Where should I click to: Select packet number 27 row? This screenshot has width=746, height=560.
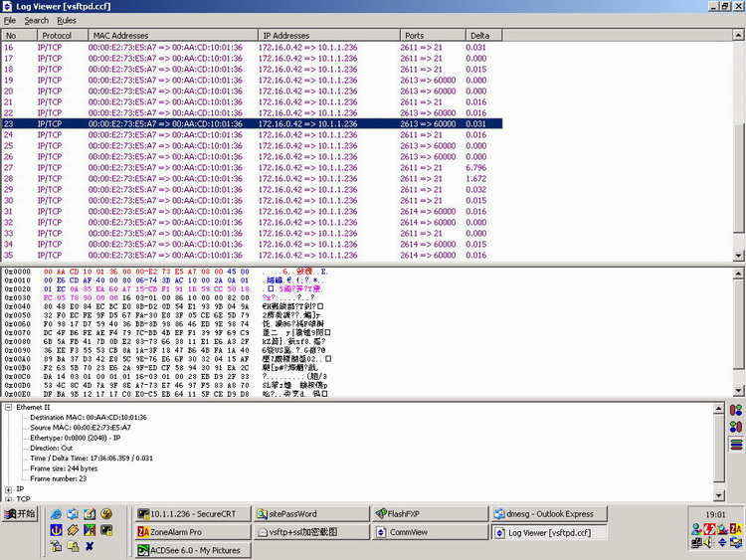(x=253, y=167)
